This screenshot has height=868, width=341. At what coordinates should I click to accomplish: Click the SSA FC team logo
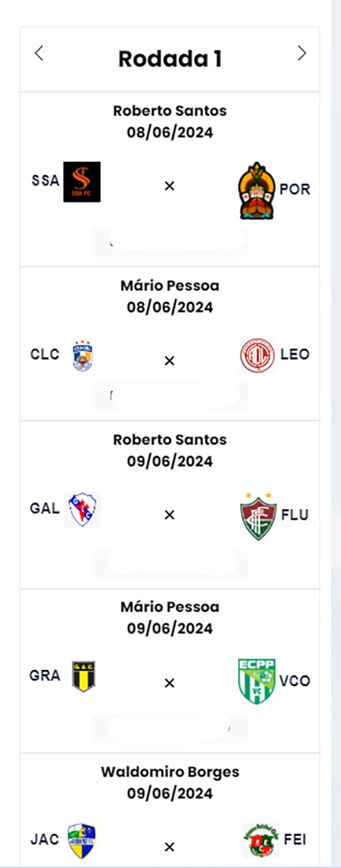(82, 182)
